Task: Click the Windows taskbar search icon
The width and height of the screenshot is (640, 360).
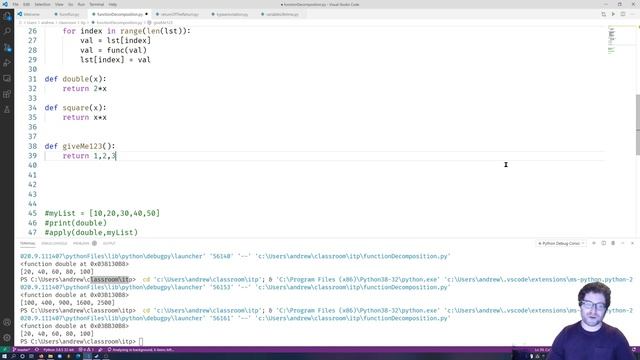Action: pyautogui.click(x=13, y=356)
